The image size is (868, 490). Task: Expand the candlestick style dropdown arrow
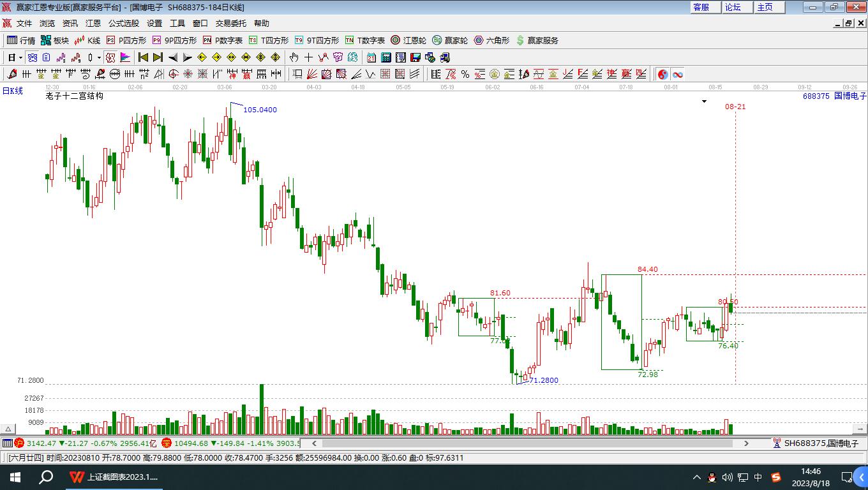99,57
